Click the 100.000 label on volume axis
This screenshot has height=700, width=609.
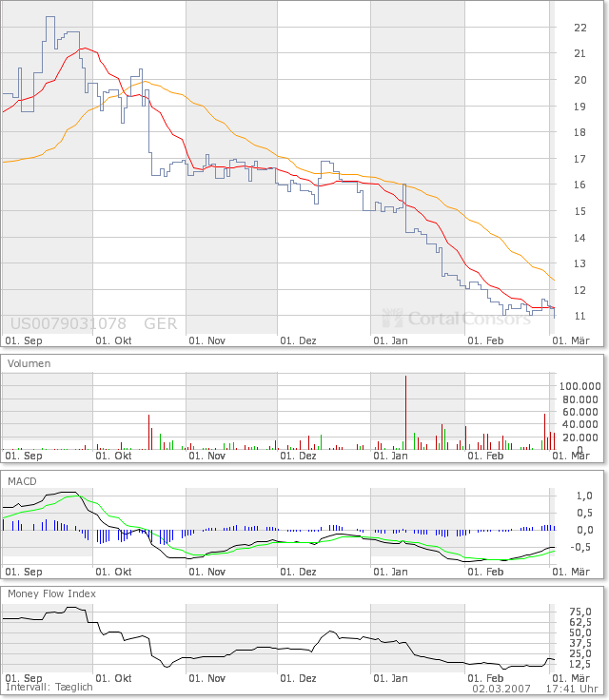tap(580, 386)
